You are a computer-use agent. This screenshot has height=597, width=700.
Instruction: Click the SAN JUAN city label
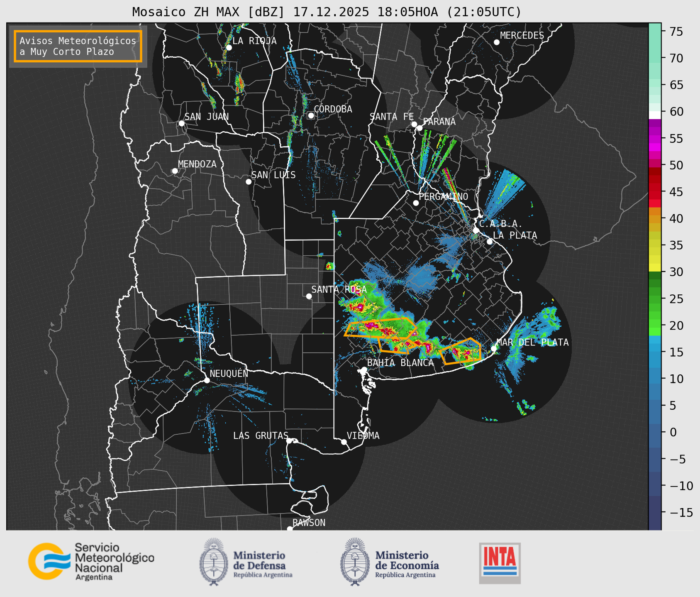pyautogui.click(x=207, y=117)
